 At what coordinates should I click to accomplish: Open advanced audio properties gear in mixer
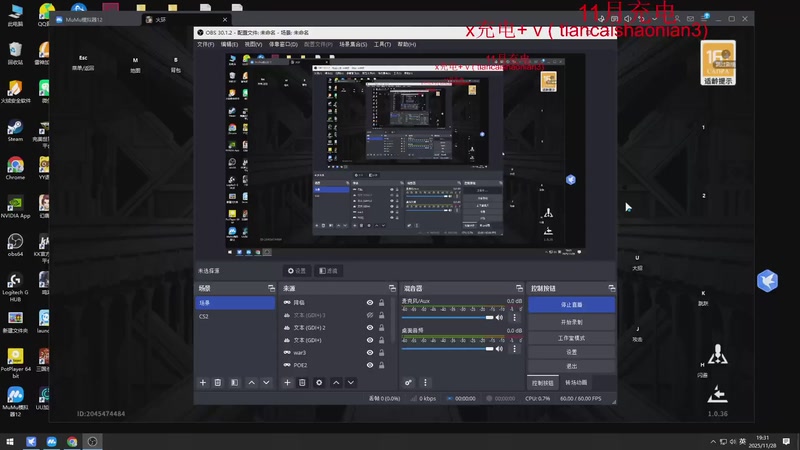point(408,383)
